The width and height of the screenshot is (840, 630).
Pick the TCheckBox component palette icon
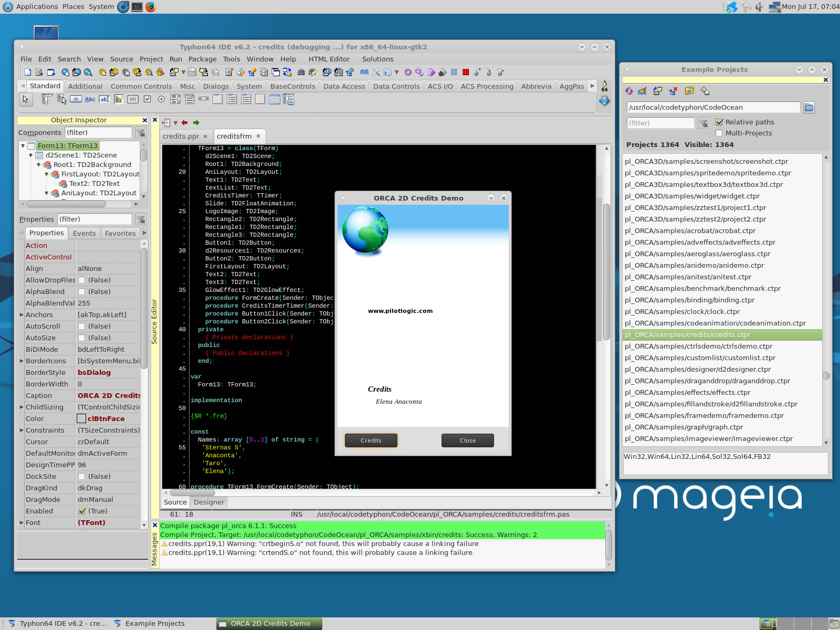(x=147, y=99)
